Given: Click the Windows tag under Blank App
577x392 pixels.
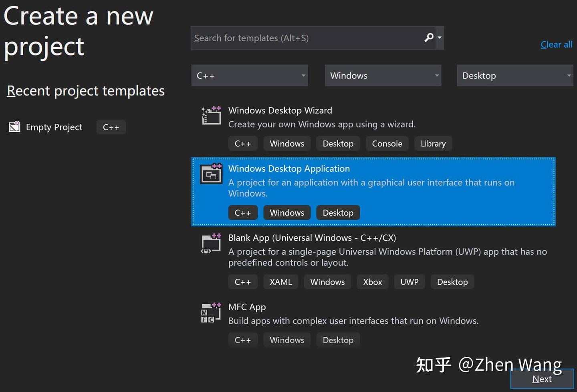Looking at the screenshot, I should point(327,282).
